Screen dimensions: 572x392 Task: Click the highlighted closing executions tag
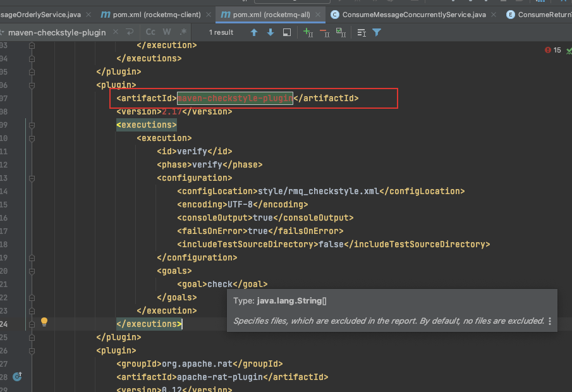coord(149,324)
